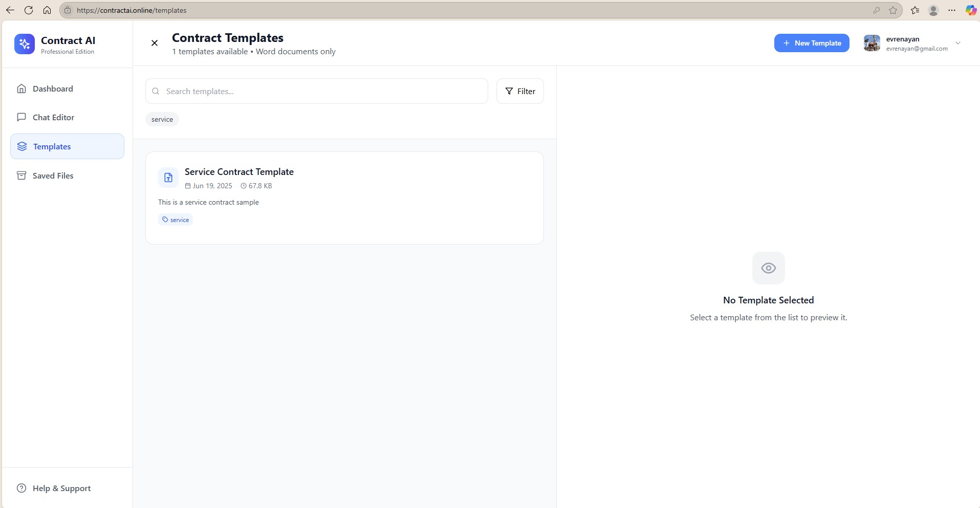Screen dimensions: 980x508
Task: Select Templates in the sidebar
Action: pos(67,146)
